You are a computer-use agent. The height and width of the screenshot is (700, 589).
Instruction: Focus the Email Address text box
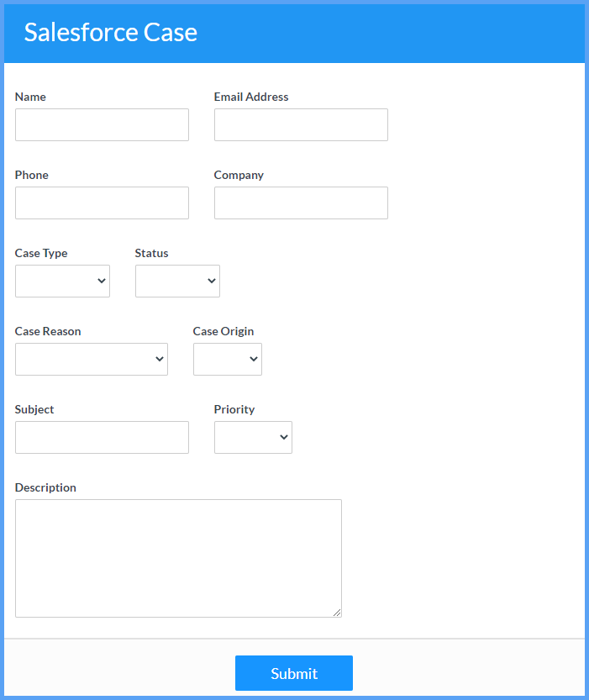click(x=301, y=124)
